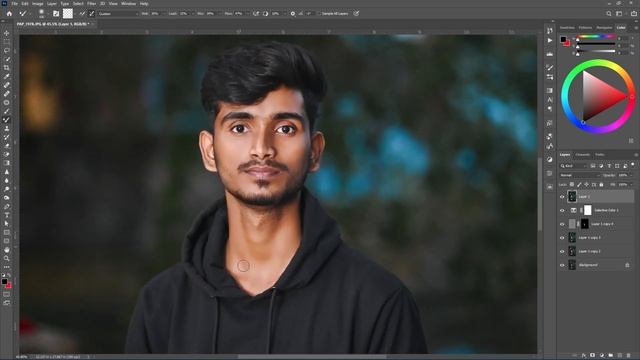Click the lock position icon
This screenshot has width=640, height=360.
[587, 185]
